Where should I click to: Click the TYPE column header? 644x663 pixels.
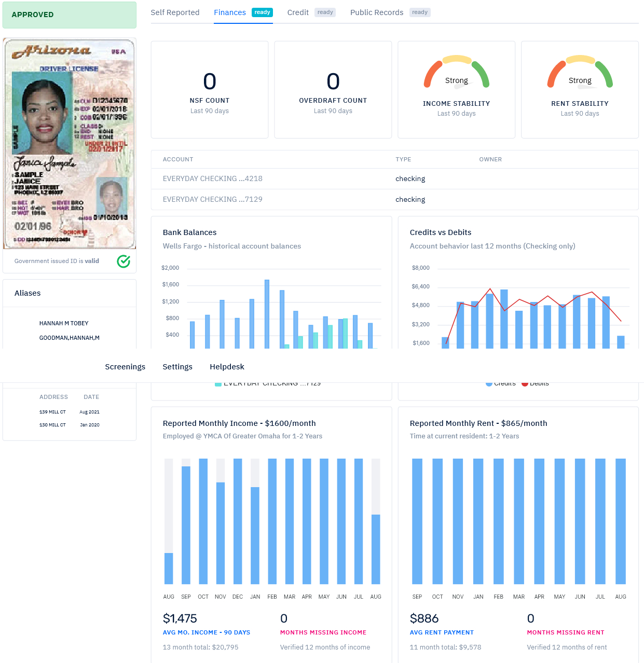point(403,159)
